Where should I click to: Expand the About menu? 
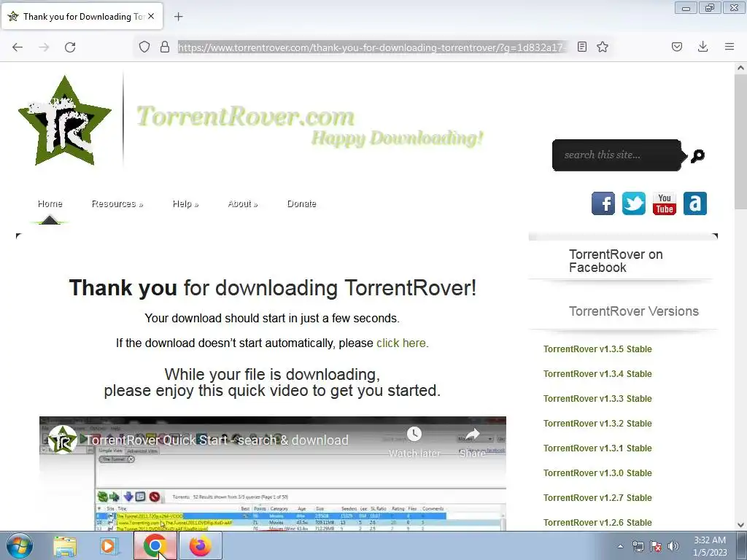242,204
